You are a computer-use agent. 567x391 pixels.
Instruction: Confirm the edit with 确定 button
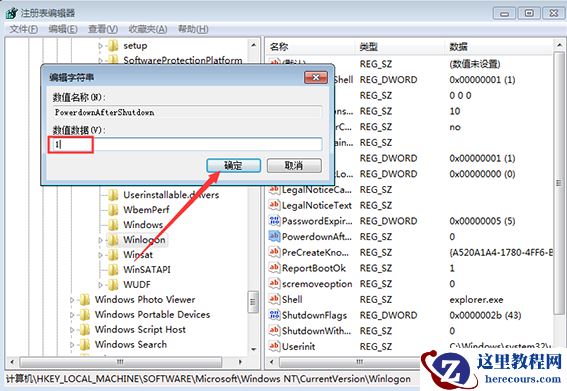pyautogui.click(x=233, y=166)
